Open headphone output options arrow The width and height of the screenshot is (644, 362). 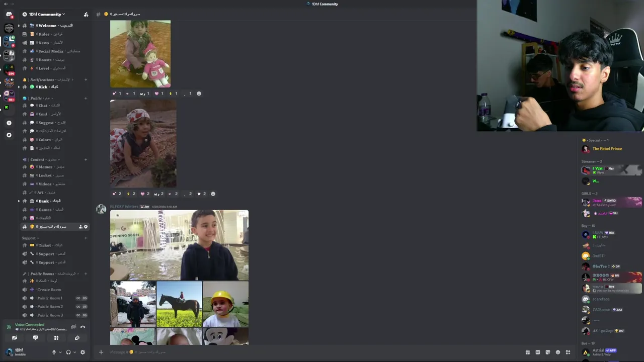coord(75,352)
